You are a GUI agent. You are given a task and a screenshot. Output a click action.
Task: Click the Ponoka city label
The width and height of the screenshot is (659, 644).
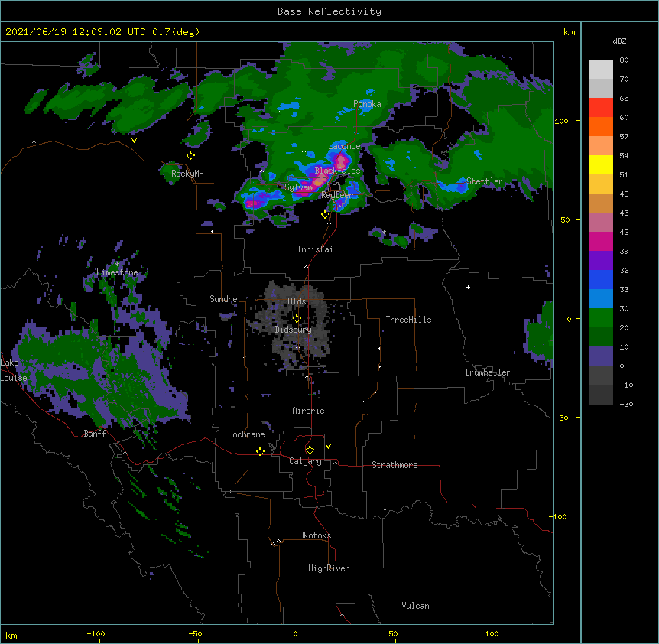coord(367,104)
